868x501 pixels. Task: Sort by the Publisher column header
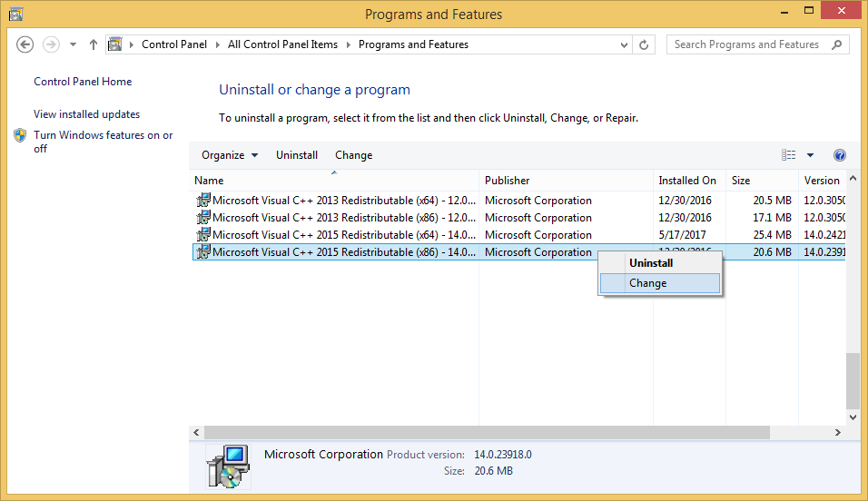point(566,181)
